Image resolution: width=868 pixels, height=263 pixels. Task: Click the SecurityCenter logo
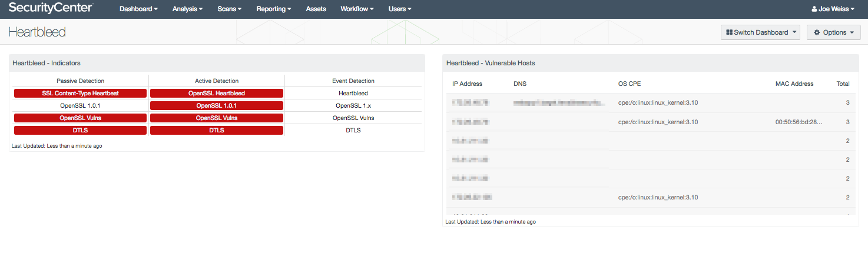(x=50, y=9)
